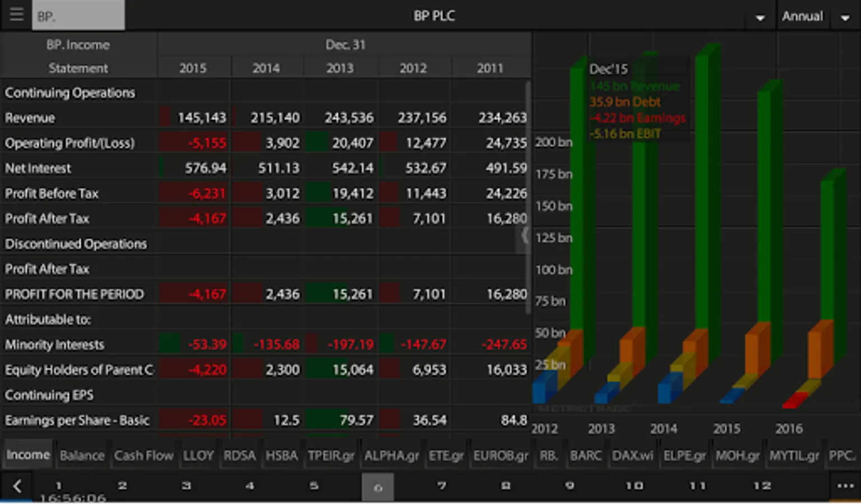Click the Minority Interests row label
861x504 pixels.
[54, 344]
